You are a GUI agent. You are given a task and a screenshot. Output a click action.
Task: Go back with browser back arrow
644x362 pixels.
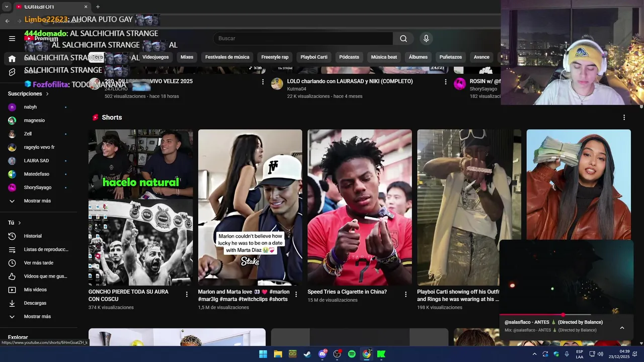[7, 21]
